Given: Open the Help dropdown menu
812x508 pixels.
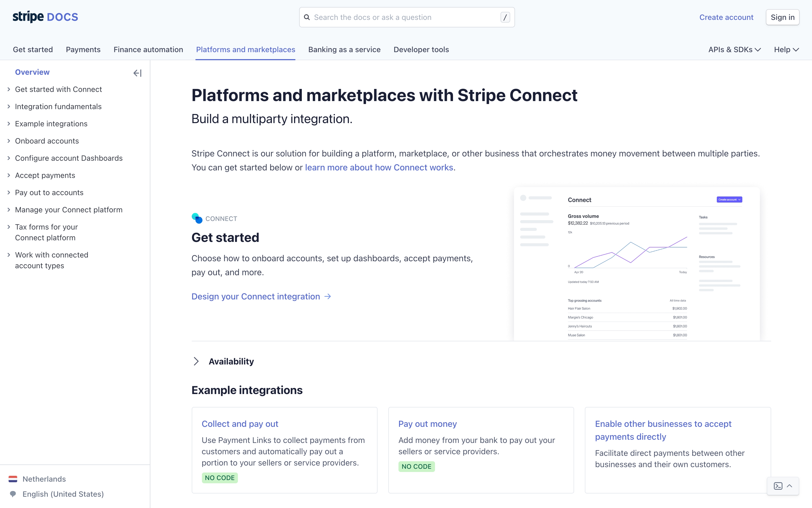Looking at the screenshot, I should 786,50.
